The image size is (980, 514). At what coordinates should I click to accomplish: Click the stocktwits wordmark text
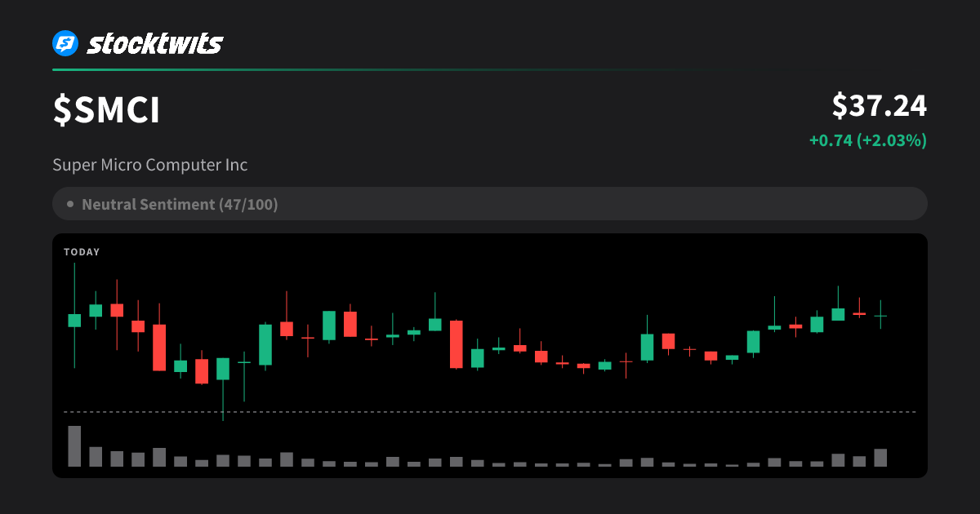click(154, 43)
